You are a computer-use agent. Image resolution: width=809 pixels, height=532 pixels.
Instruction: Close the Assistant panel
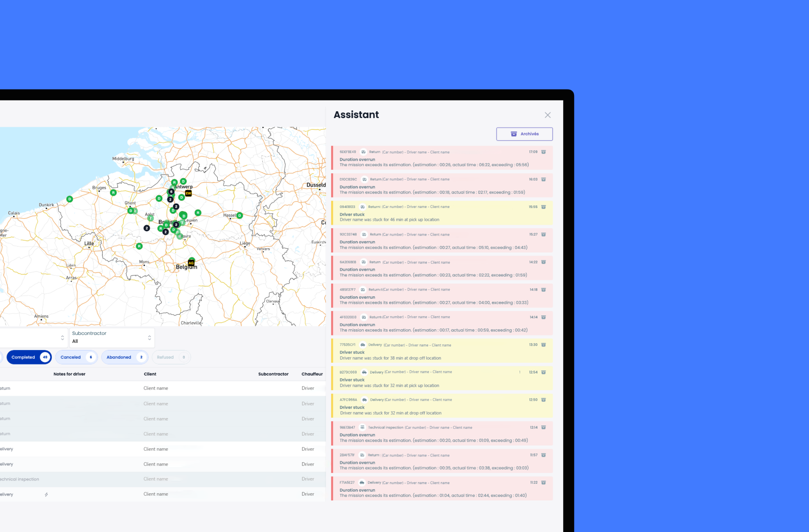[x=547, y=115]
